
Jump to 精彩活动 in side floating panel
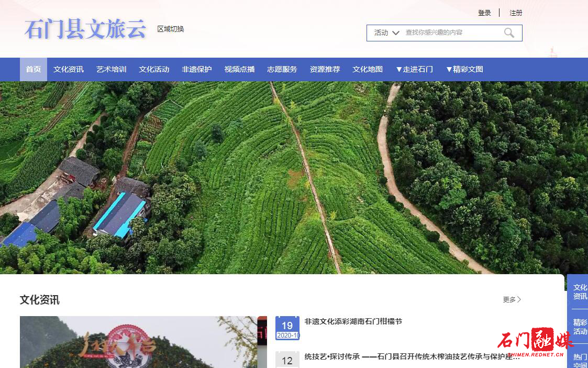coord(580,327)
